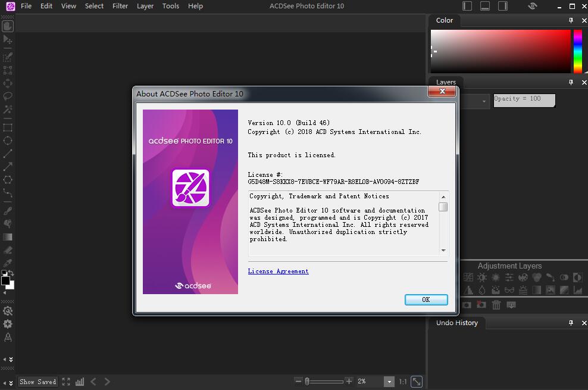
Task: Add the water-drop adjustment layer
Action: [482, 290]
